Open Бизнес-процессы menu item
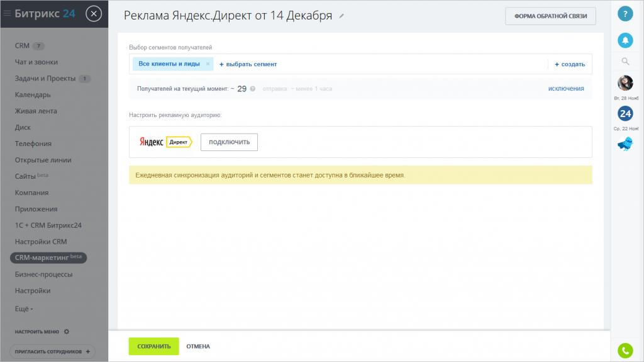644x362 pixels. (43, 274)
